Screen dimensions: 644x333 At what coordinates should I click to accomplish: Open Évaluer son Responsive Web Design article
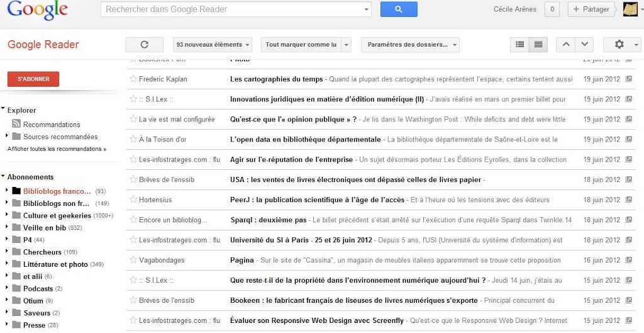[317, 320]
